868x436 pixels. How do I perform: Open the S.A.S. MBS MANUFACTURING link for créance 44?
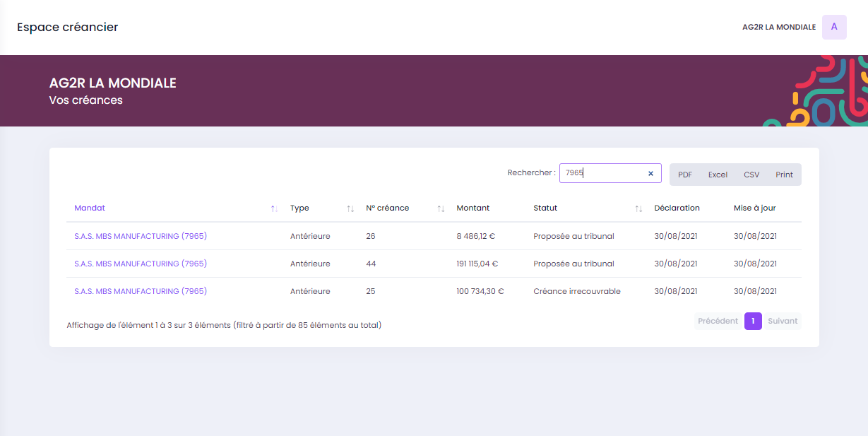click(x=141, y=264)
